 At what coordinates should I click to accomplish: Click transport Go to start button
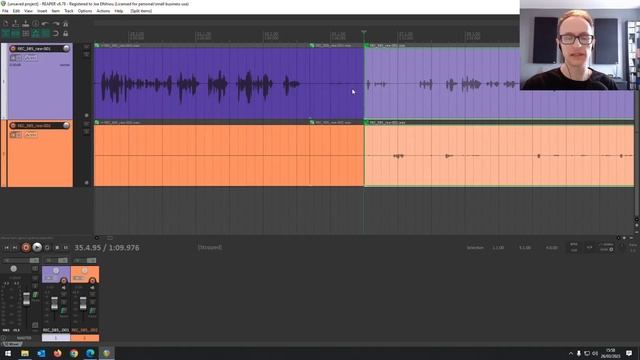click(7, 247)
